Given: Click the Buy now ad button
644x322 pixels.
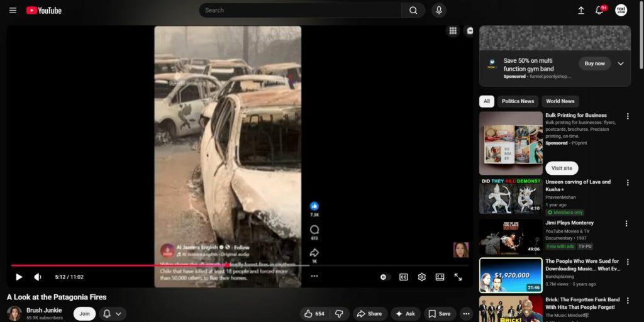Looking at the screenshot, I should pos(594,64).
